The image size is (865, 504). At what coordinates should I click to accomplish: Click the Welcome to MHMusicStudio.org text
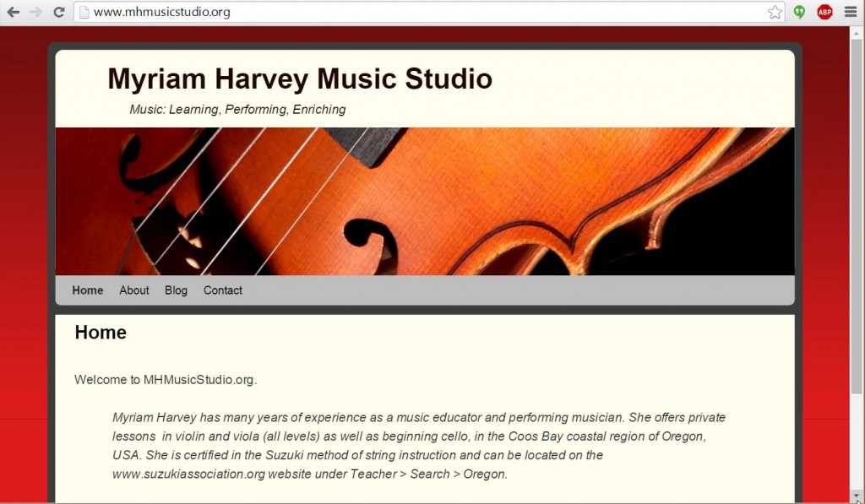click(x=166, y=380)
